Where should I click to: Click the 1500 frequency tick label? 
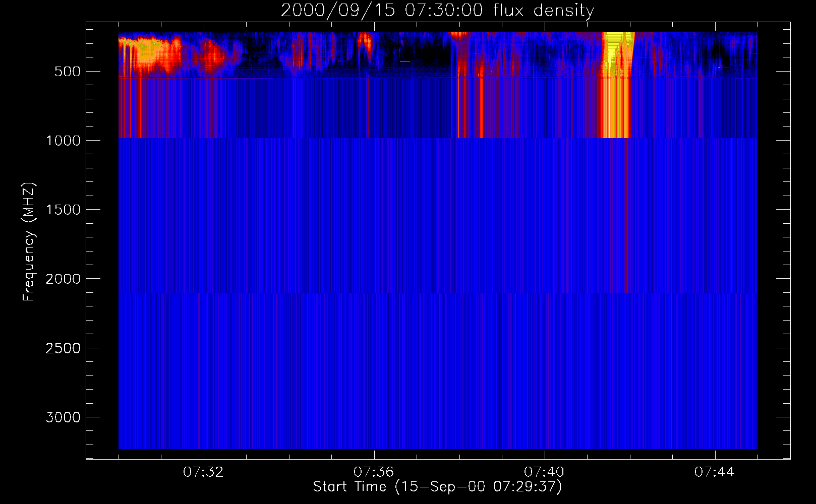click(x=64, y=210)
